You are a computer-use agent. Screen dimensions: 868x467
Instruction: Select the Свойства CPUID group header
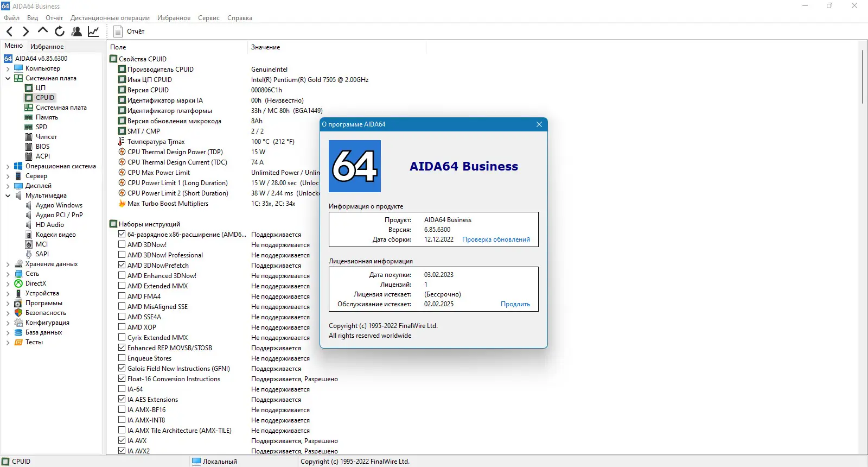143,59
